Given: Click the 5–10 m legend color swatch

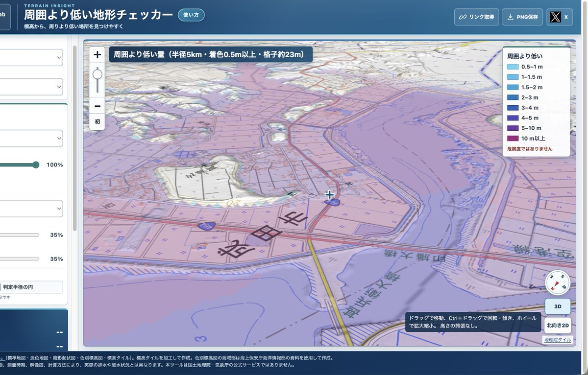Looking at the screenshot, I should [513, 128].
